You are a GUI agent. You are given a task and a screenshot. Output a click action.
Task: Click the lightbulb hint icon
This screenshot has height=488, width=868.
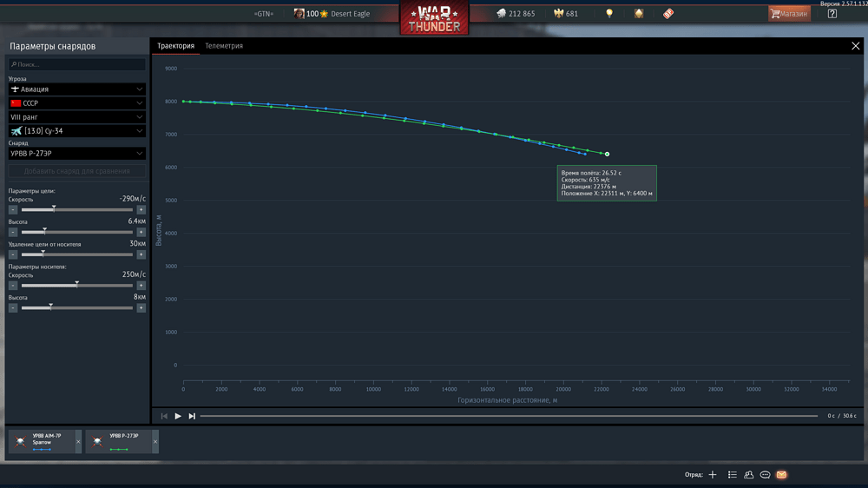pos(609,13)
